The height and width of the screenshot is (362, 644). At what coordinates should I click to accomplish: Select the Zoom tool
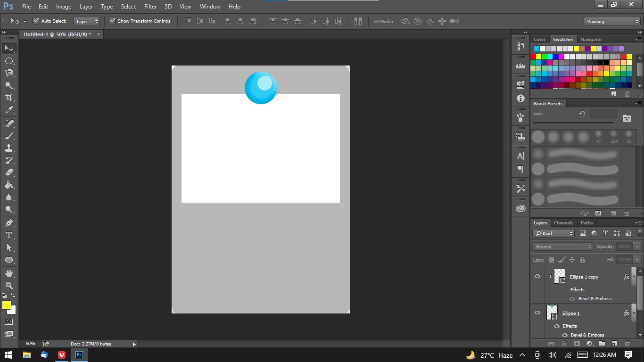[x=9, y=286]
